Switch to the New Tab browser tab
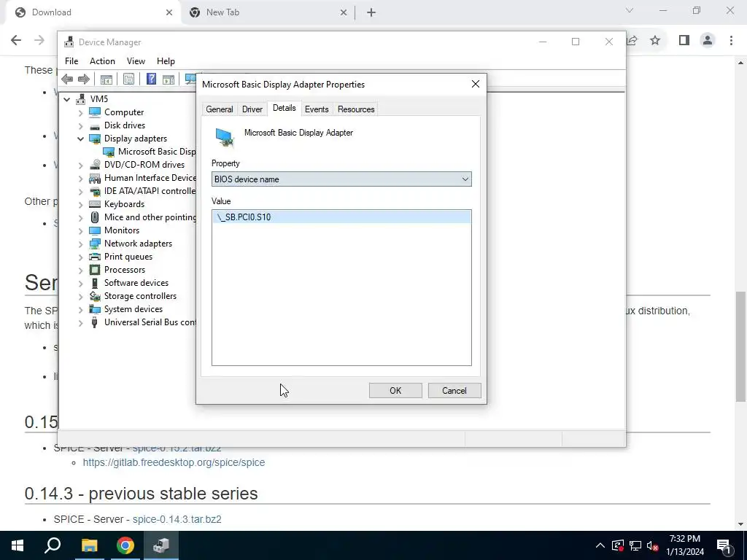 (x=268, y=12)
